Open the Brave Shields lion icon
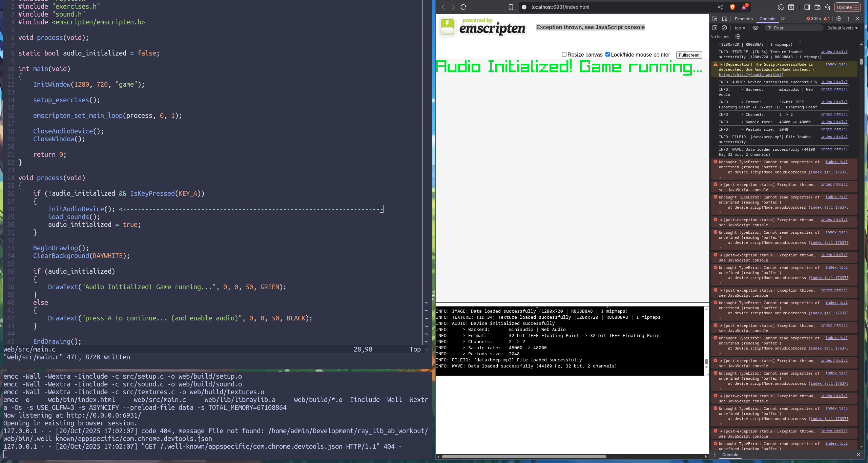Screen dimensions: 868x463 (732, 7)
